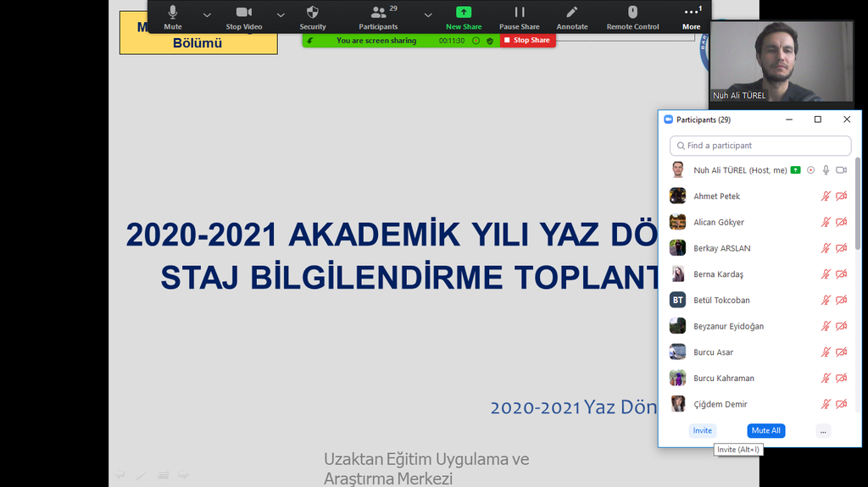868x487 pixels.
Task: Click Betül Tokcoban's muted microphone icon
Action: [826, 300]
